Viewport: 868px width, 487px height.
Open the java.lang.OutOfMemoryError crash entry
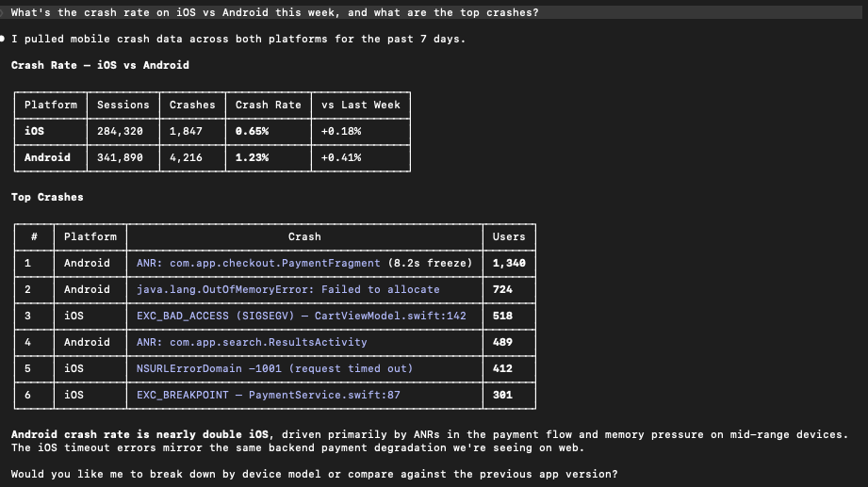point(287,289)
